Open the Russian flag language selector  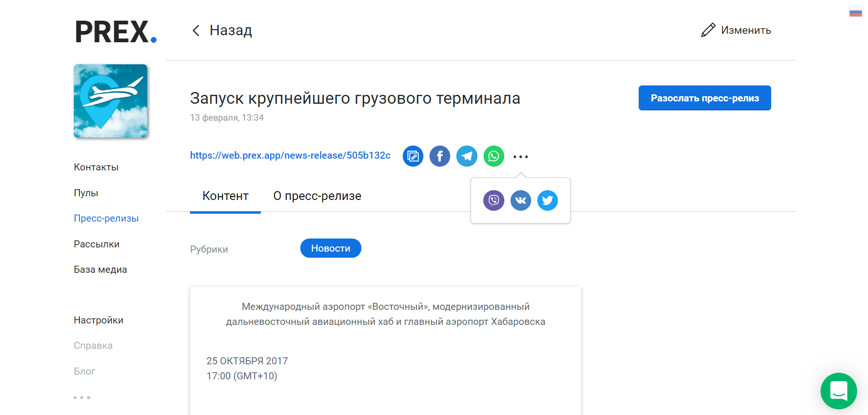click(x=855, y=13)
